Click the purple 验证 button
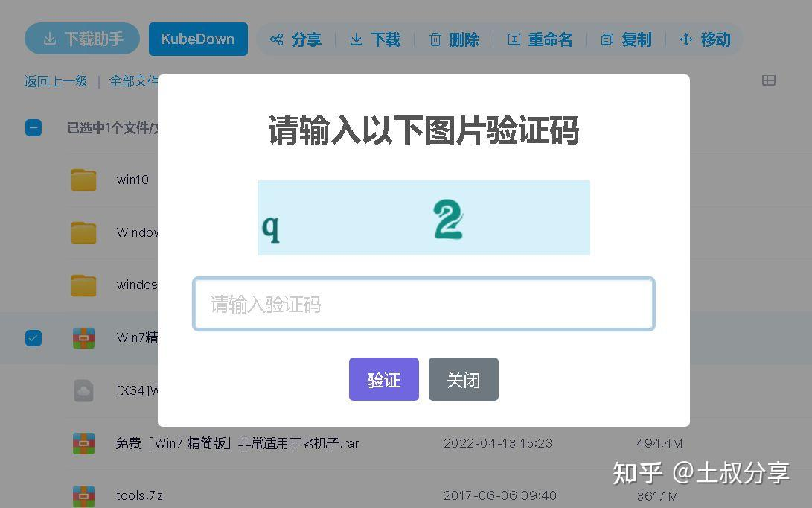This screenshot has width=812, height=508. [384, 379]
